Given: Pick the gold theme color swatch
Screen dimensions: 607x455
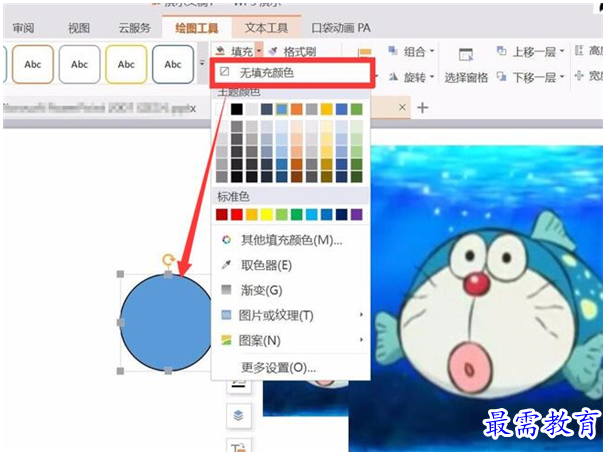Looking at the screenshot, I should 326,109.
